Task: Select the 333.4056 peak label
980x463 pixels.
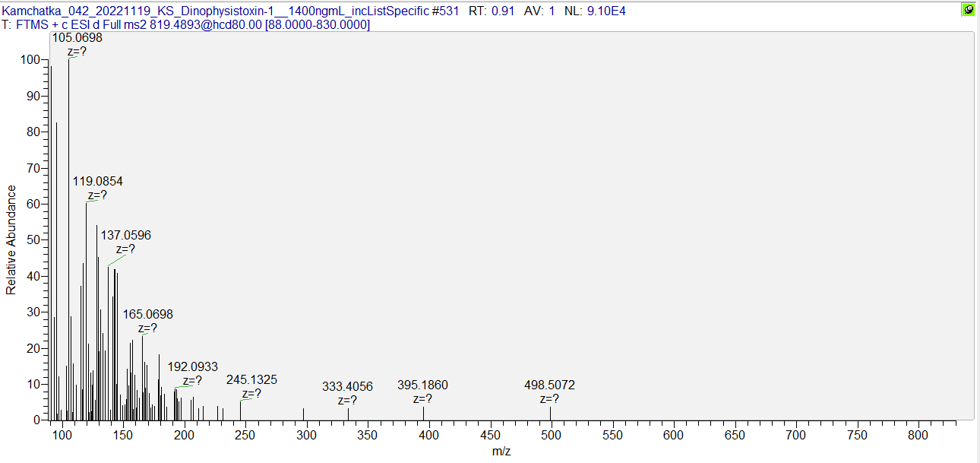Action: pyautogui.click(x=347, y=386)
